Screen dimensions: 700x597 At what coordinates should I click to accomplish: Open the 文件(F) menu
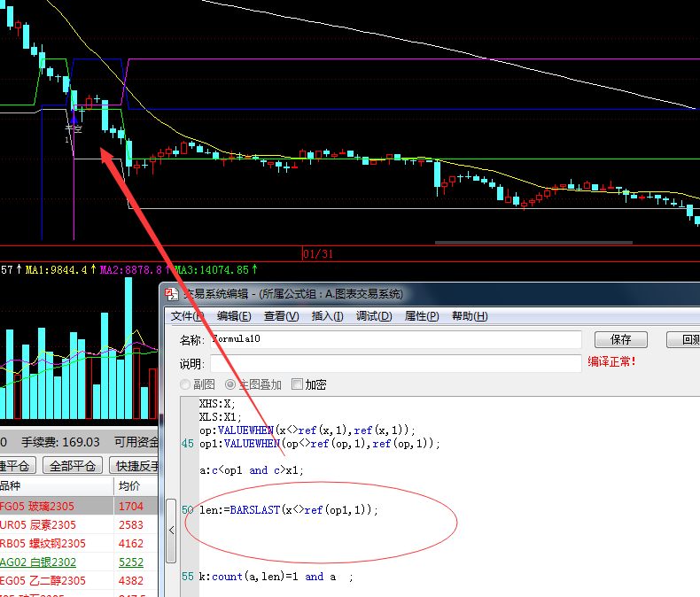click(x=187, y=316)
